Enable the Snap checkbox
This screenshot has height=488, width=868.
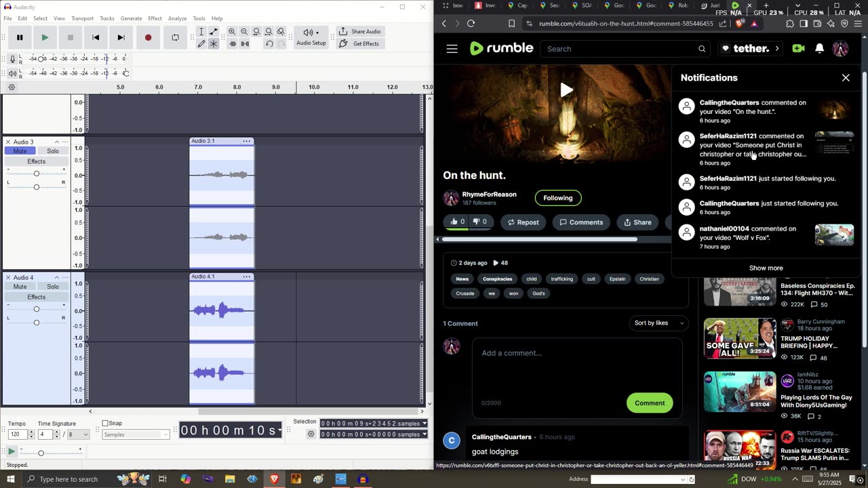tap(105, 424)
